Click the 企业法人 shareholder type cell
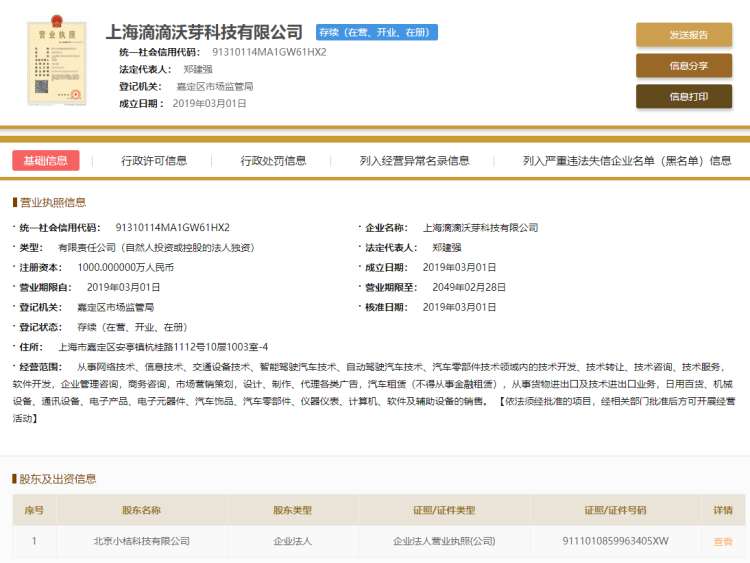The height and width of the screenshot is (563, 750). 292,541
